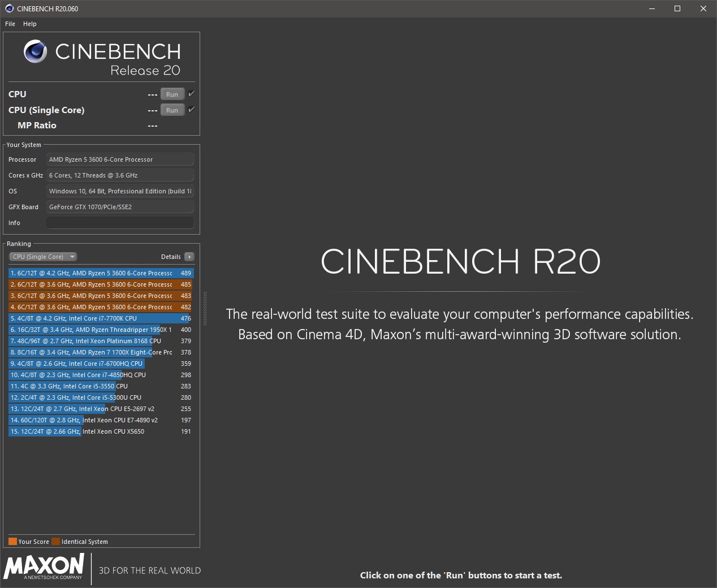Select ranking row Intel Xeon Platinum 8168
The image size is (717, 588).
coord(101,341)
